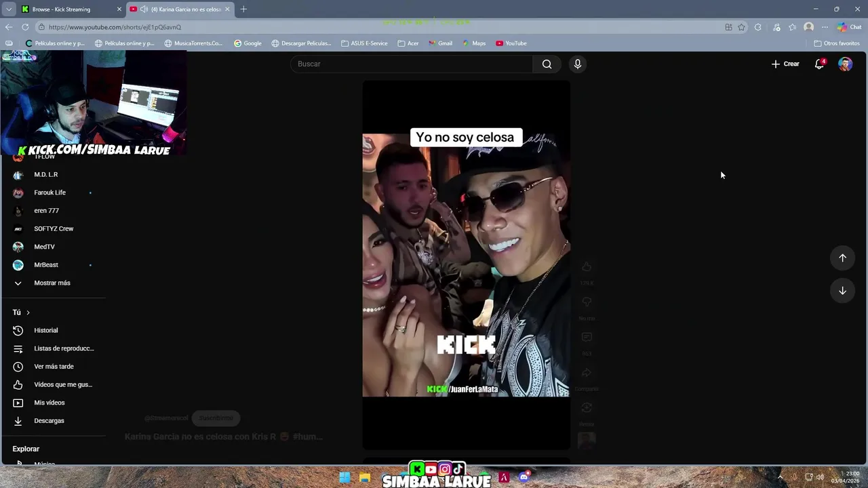This screenshot has width=868, height=488.
Task: Expand subscriptions with Mostrar más
Action: 53,283
